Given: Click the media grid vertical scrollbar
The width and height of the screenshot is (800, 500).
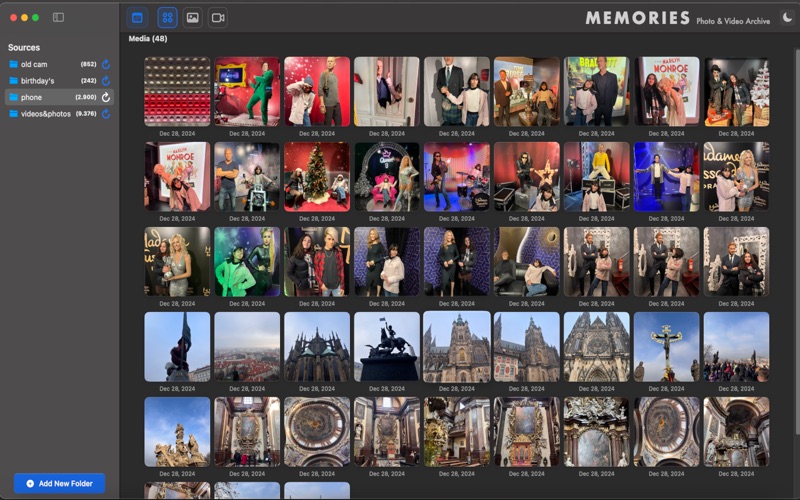Looking at the screenshot, I should click(x=797, y=242).
